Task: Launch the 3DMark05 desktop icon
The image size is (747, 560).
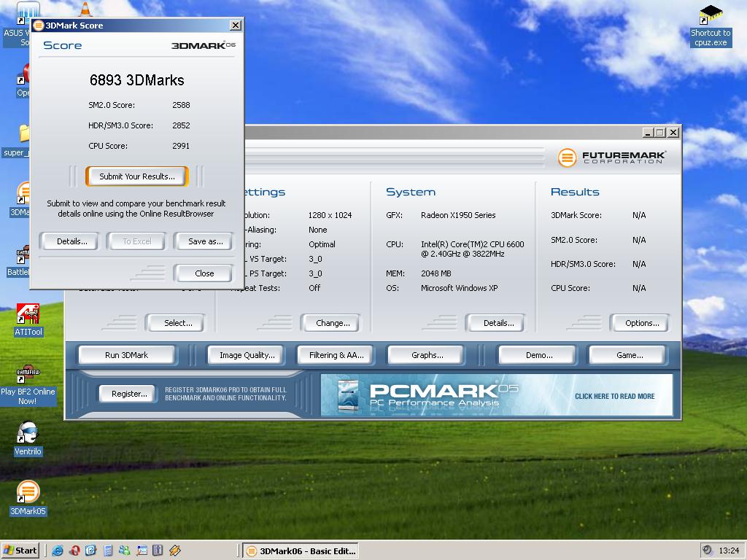Action: tap(28, 498)
